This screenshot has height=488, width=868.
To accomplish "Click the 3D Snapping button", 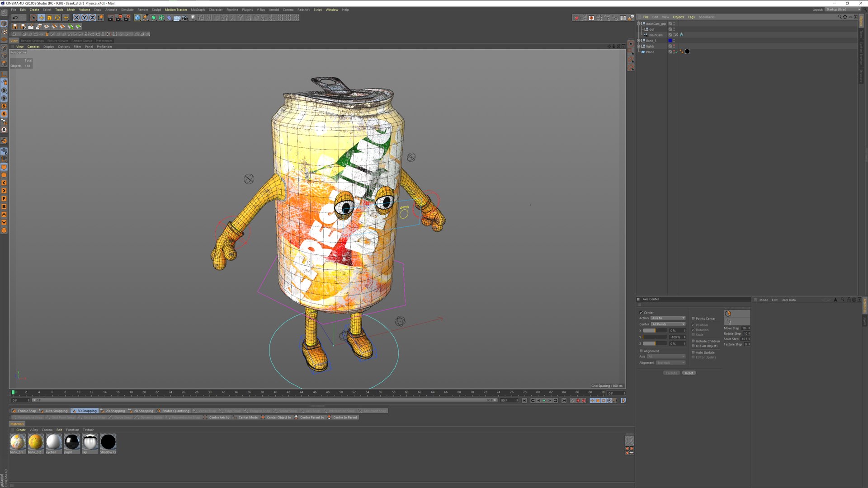I will (x=85, y=411).
